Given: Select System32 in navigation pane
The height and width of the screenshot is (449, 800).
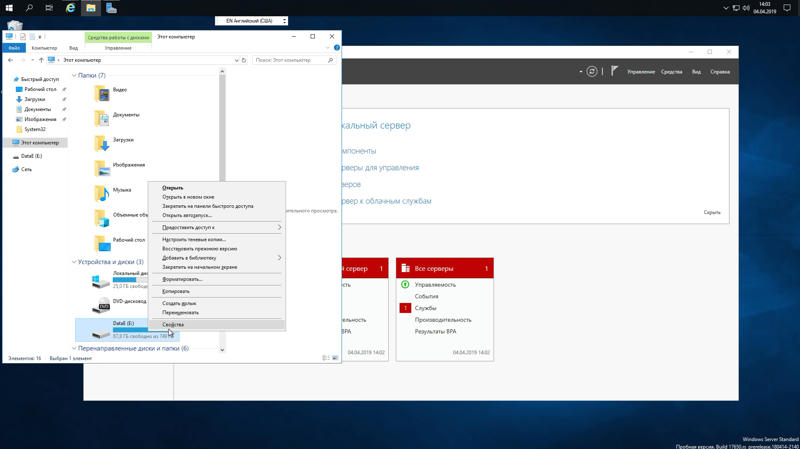Looking at the screenshot, I should tap(35, 129).
